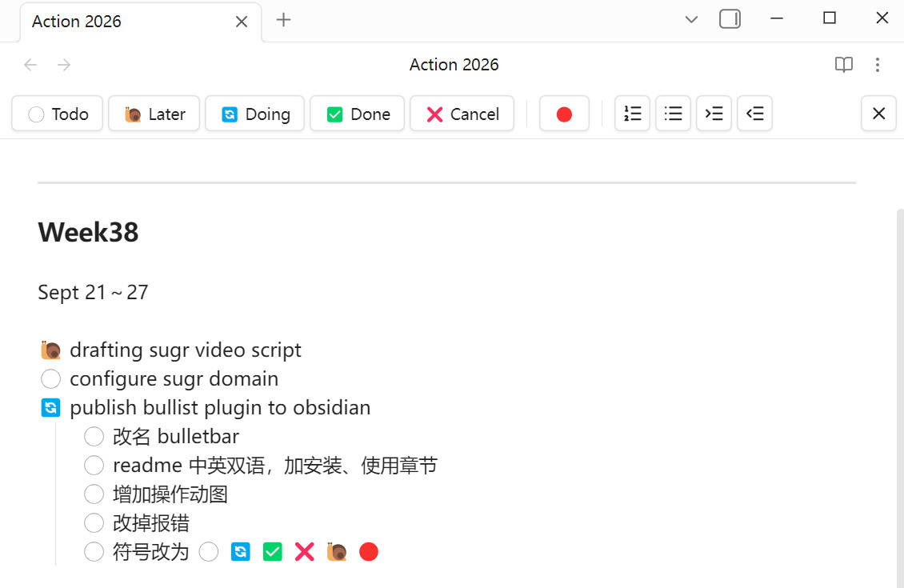Open a new tab with the plus

coord(283,20)
